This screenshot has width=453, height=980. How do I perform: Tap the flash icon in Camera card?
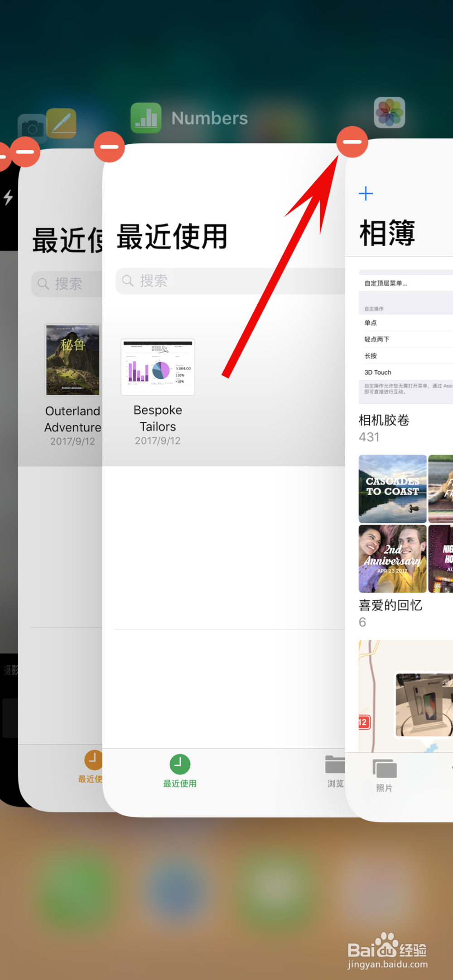tap(8, 197)
